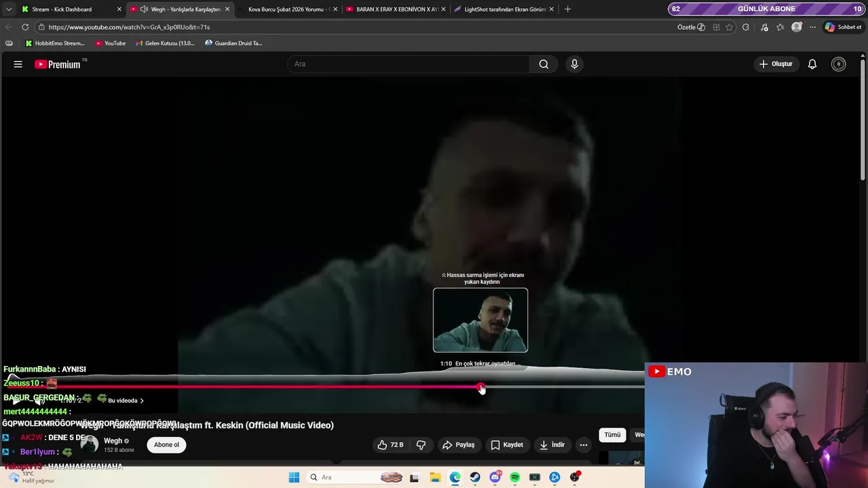
Task: Open HobbitEmo Stream bookmark
Action: (x=55, y=43)
